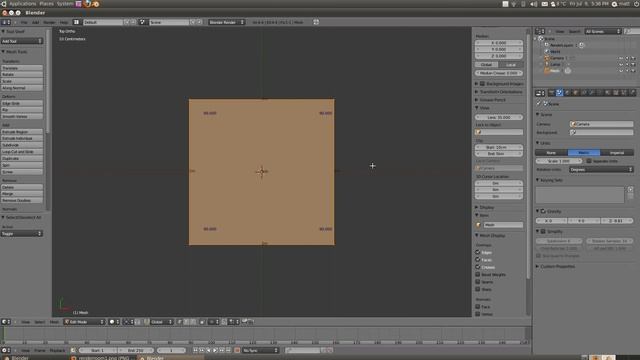Click the Lens value slider field
640x360 pixels.
tap(499, 117)
